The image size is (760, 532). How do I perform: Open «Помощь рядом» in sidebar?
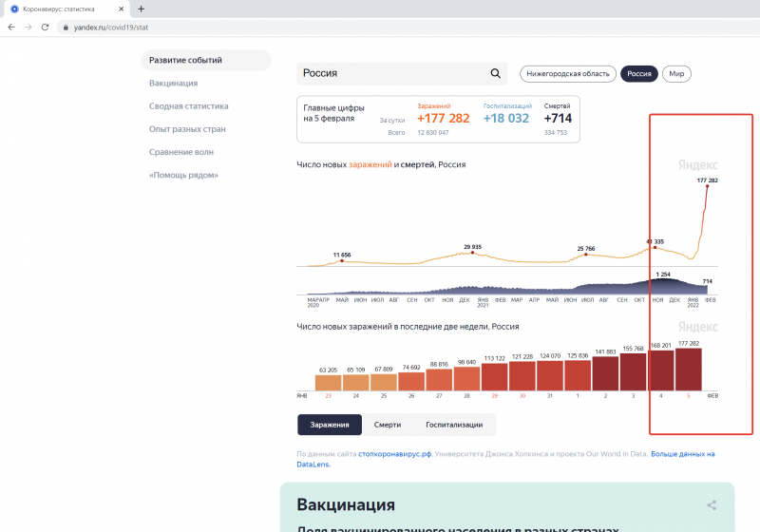tap(183, 176)
